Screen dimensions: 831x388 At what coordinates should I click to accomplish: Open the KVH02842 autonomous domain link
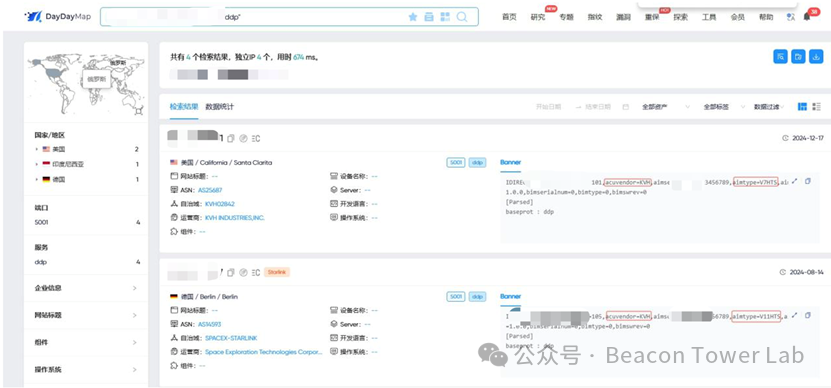220,204
